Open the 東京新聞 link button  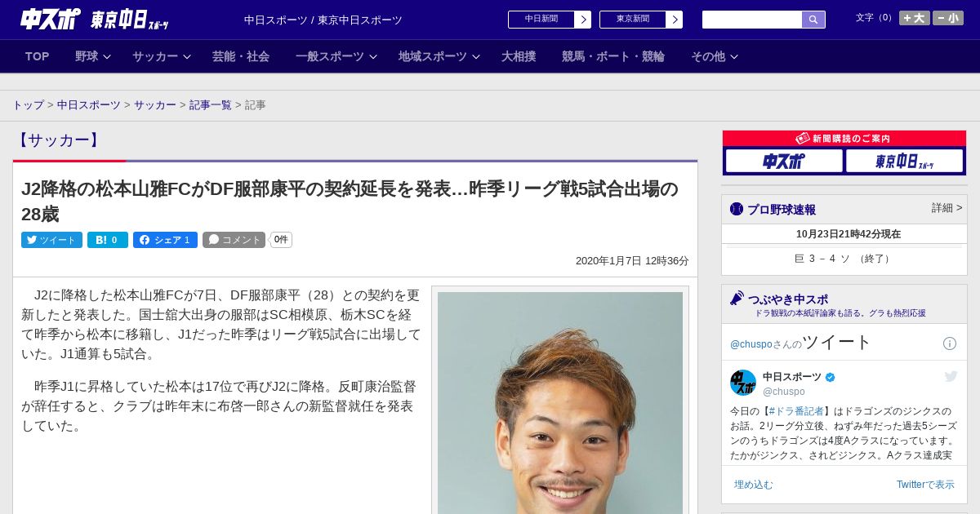coord(641,20)
